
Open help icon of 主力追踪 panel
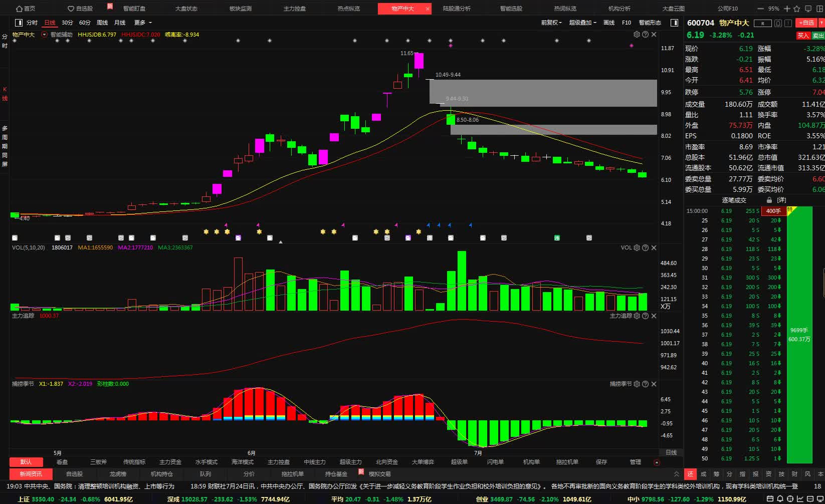click(645, 316)
